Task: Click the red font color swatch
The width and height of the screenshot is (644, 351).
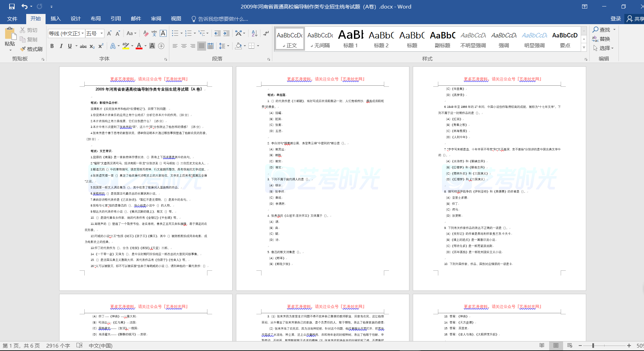Action: [139, 46]
